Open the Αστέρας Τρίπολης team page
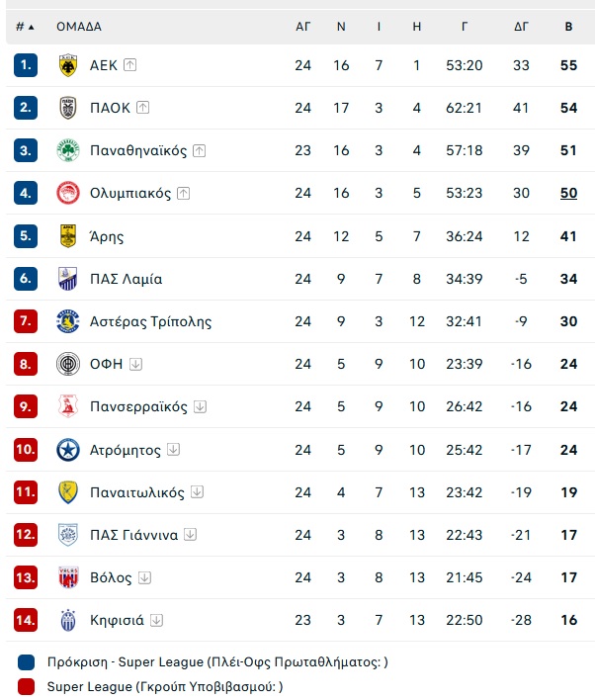Image resolution: width=595 pixels, height=700 pixels. click(x=151, y=321)
